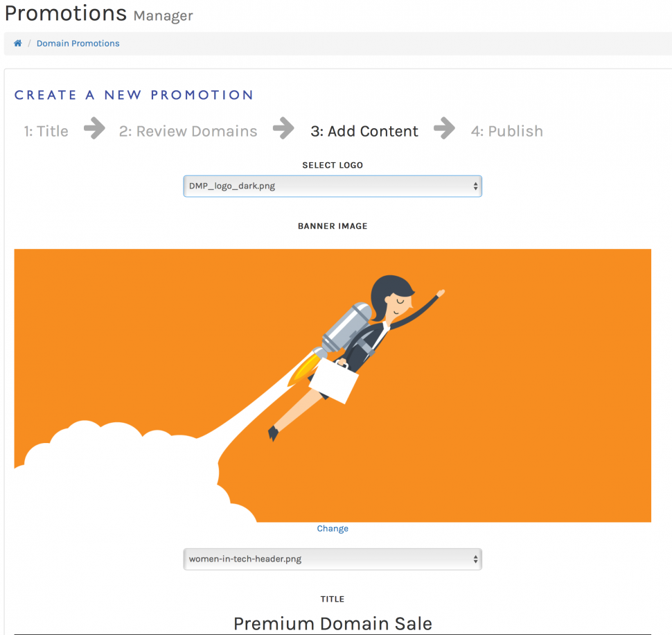
Task: Select step 3: Add Content
Action: click(x=364, y=131)
